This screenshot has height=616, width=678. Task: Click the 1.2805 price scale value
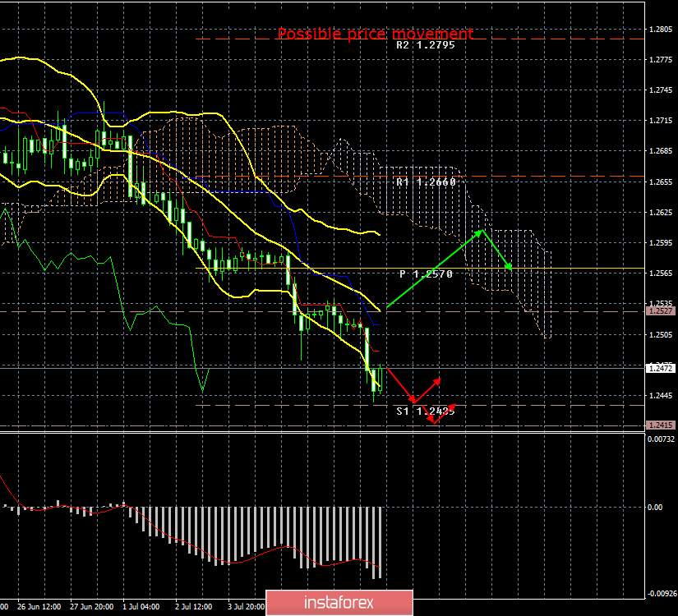point(662,28)
